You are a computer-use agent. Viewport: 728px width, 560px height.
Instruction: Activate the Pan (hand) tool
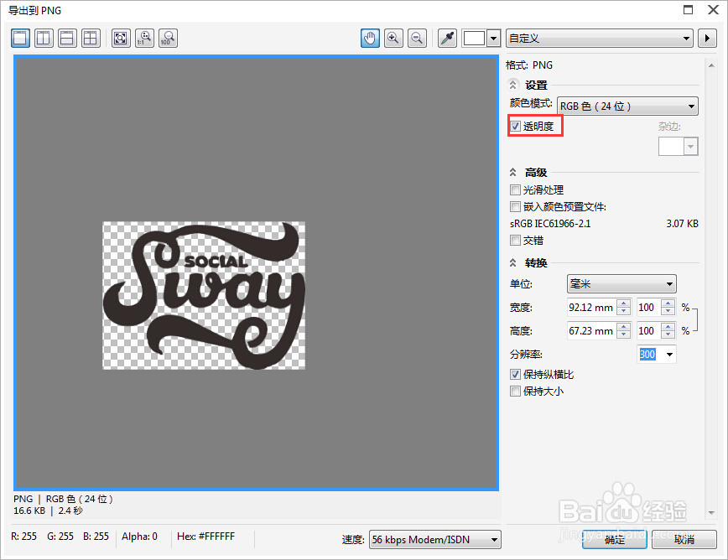point(370,38)
